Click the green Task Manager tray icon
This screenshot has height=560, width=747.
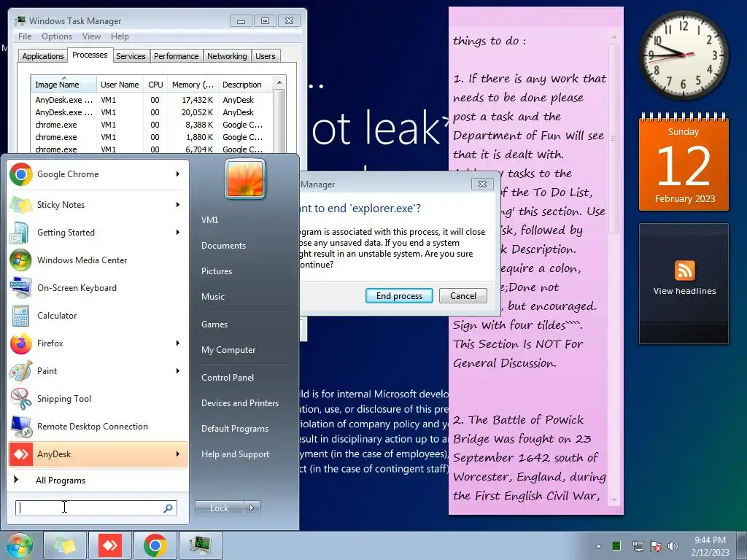click(616, 545)
